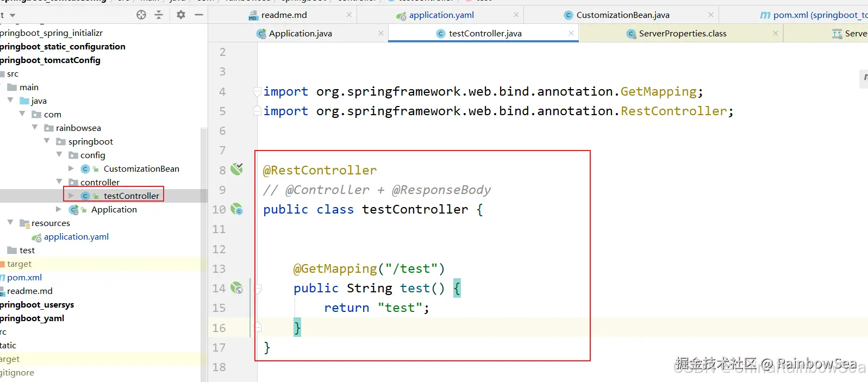Switch to the readme.md editor tab

click(x=284, y=15)
